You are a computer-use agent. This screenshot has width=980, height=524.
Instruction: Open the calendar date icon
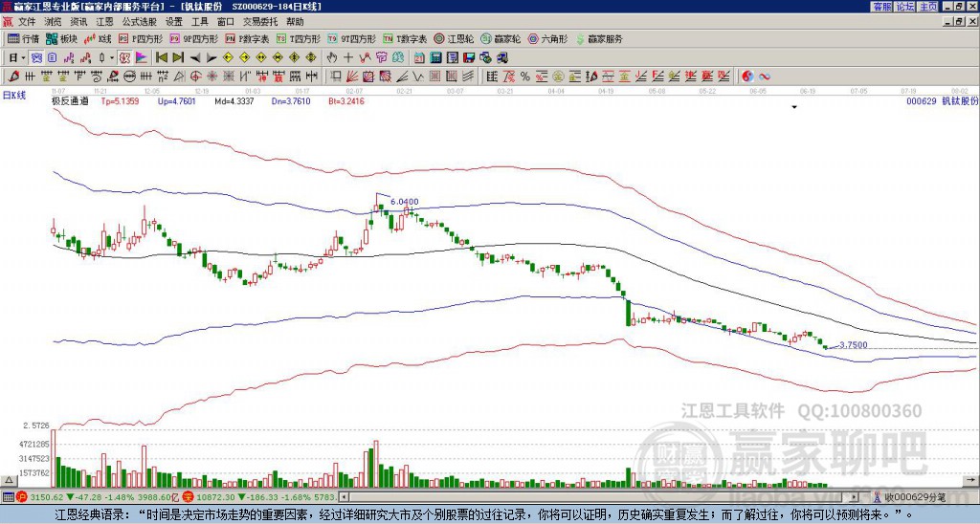(x=419, y=58)
